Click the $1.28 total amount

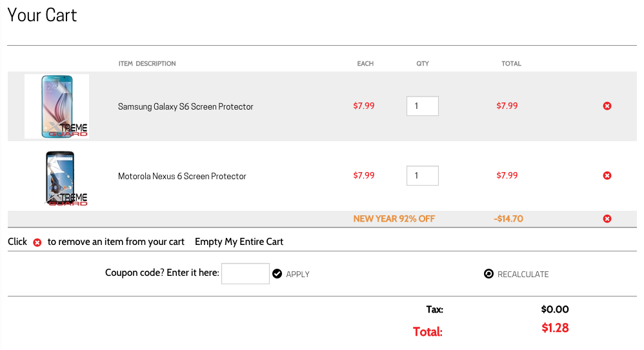pos(555,328)
